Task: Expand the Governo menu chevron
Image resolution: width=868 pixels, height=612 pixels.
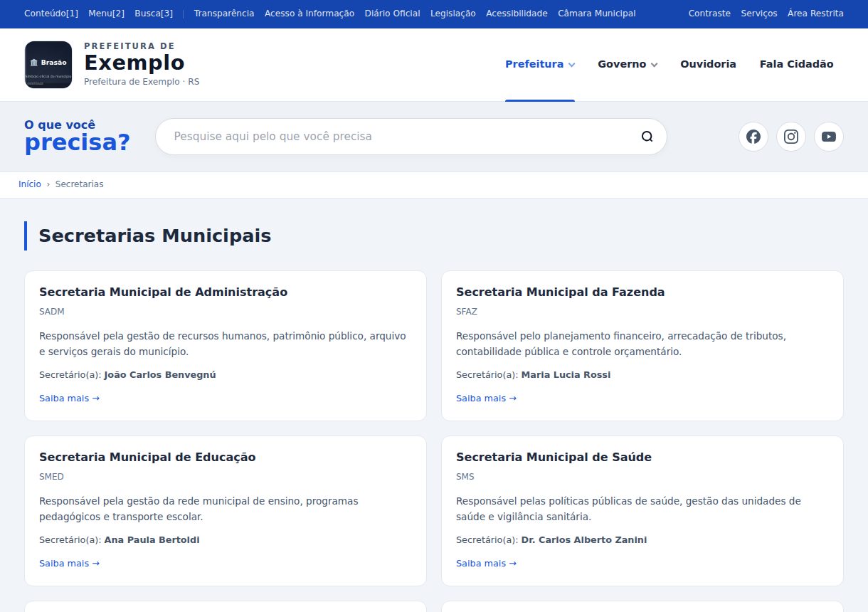Action: (x=655, y=65)
